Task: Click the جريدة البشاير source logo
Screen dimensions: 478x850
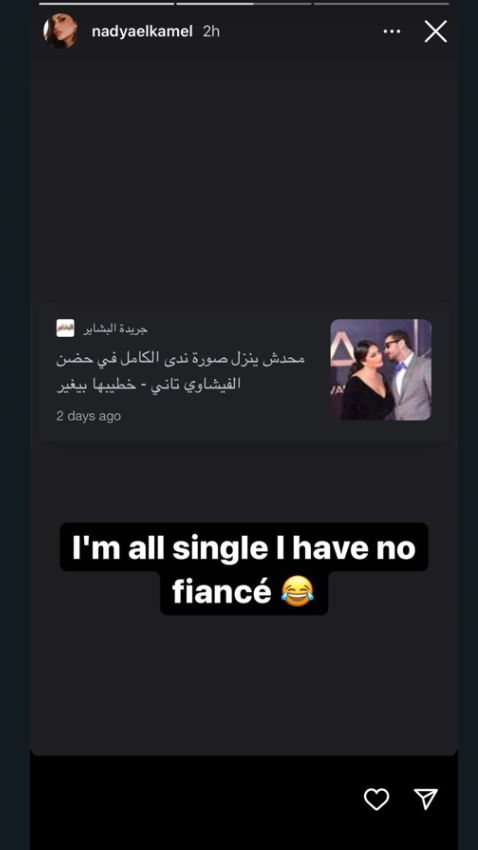Action: pos(66,328)
